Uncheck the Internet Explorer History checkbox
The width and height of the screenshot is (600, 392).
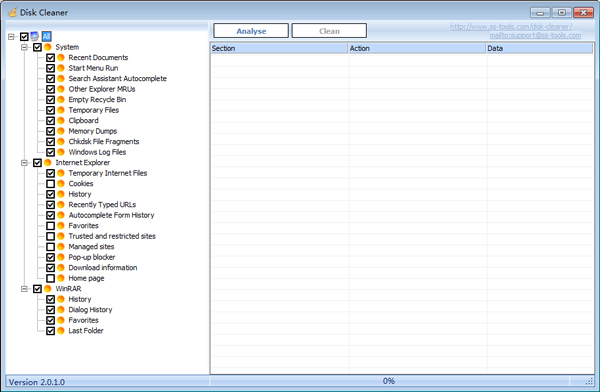[50, 194]
